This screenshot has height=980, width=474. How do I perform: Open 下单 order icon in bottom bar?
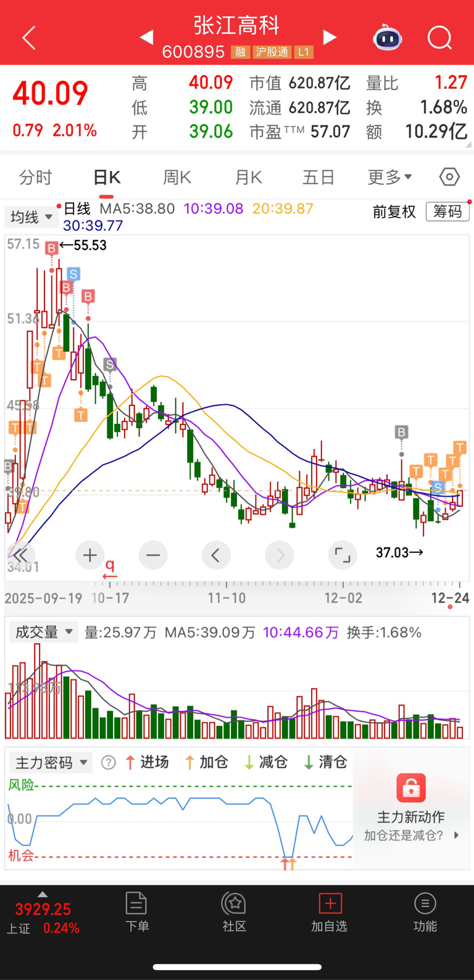136,911
